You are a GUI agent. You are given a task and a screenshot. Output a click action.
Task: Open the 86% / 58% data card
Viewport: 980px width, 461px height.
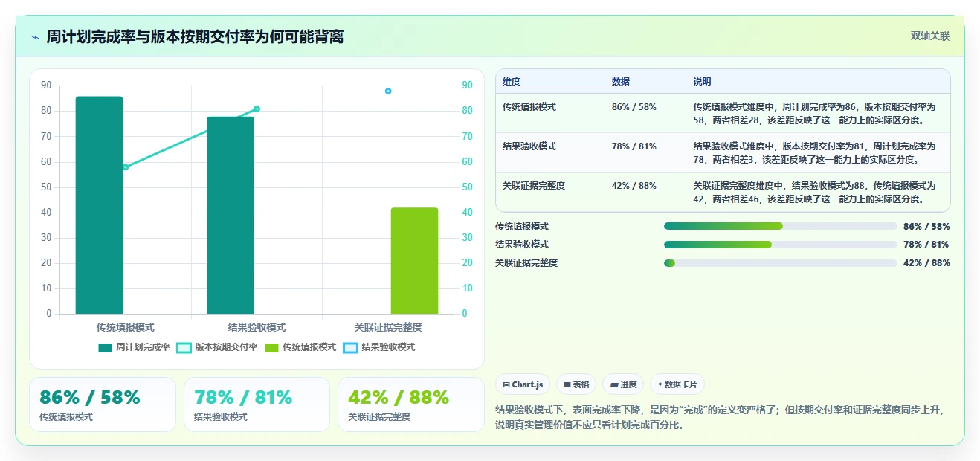coord(103,404)
